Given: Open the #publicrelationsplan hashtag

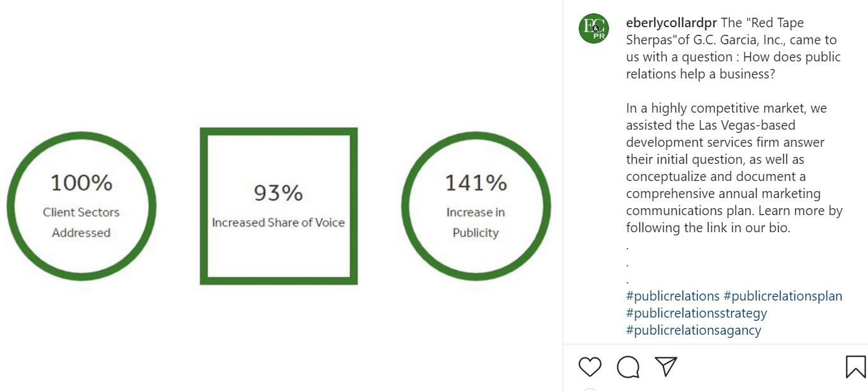Looking at the screenshot, I should click(x=783, y=296).
